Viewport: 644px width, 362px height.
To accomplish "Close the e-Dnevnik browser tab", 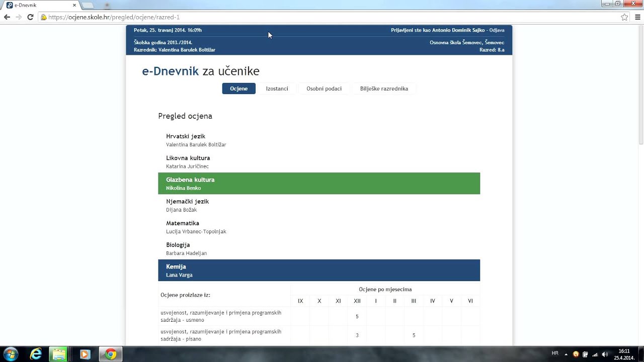I will pos(74,5).
